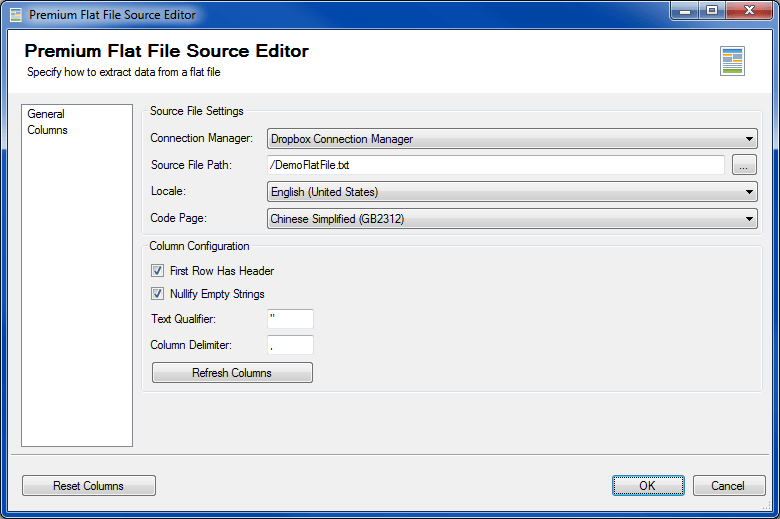This screenshot has width=780, height=519.
Task: Click the title bar application icon
Action: 16,15
